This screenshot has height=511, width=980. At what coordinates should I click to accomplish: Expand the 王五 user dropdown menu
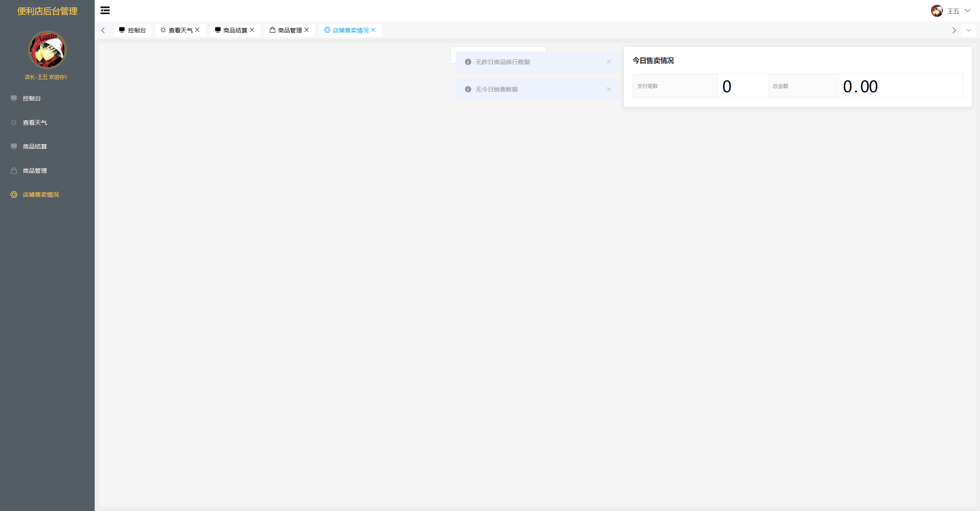coord(967,11)
